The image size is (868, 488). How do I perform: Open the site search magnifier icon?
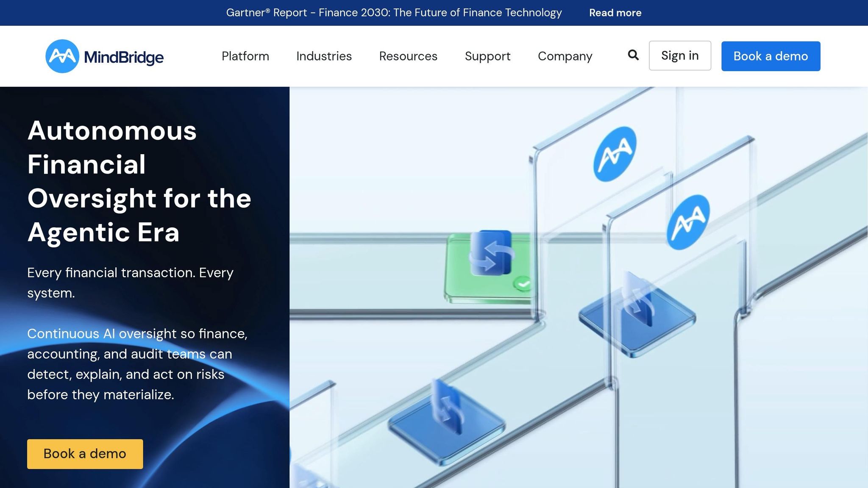click(x=633, y=55)
